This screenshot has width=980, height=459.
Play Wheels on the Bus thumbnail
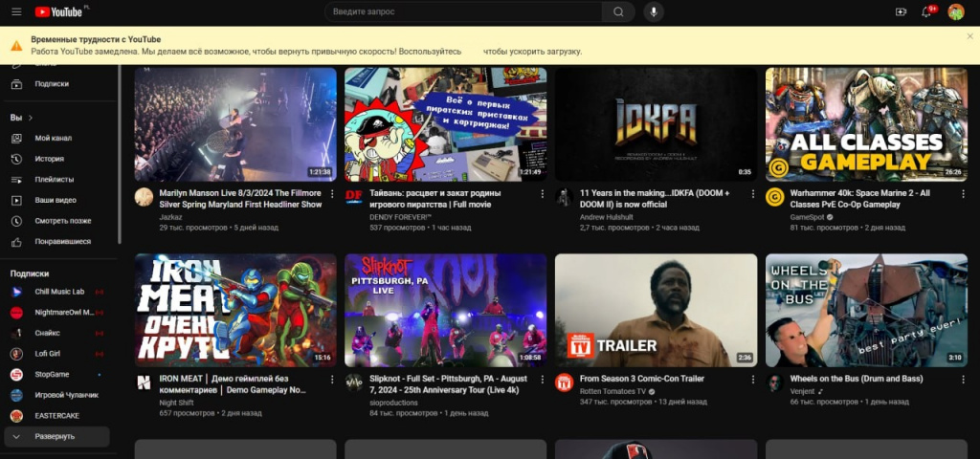(866, 310)
